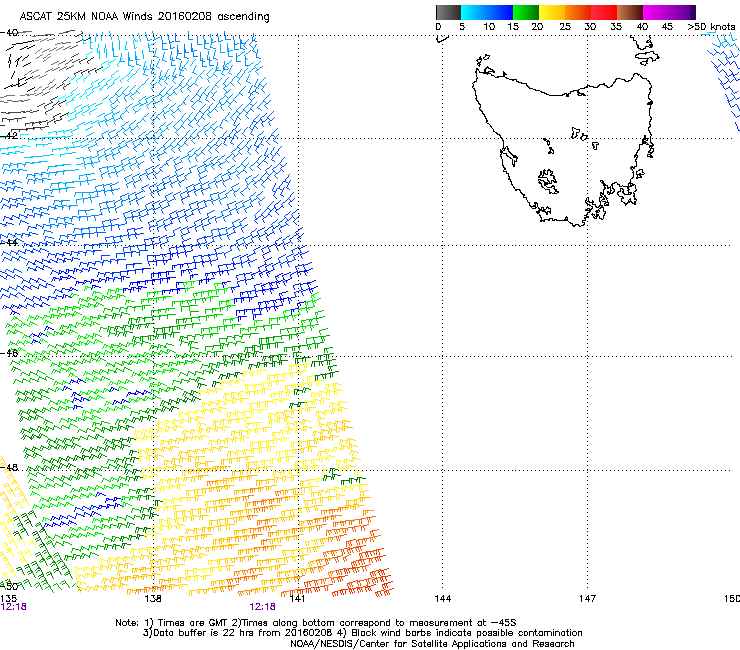
Task: Click the "144" longitude label
Action: (442, 599)
